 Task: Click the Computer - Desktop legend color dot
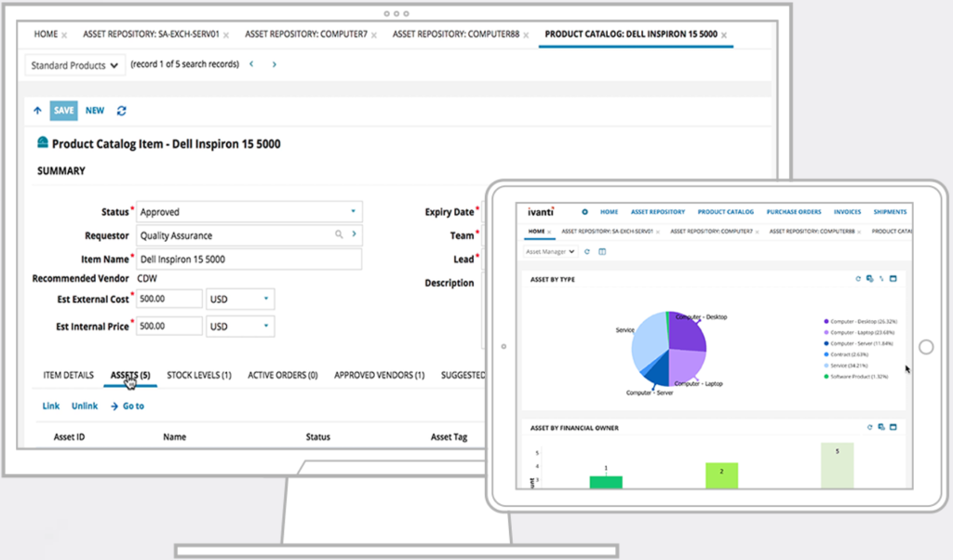[826, 321]
